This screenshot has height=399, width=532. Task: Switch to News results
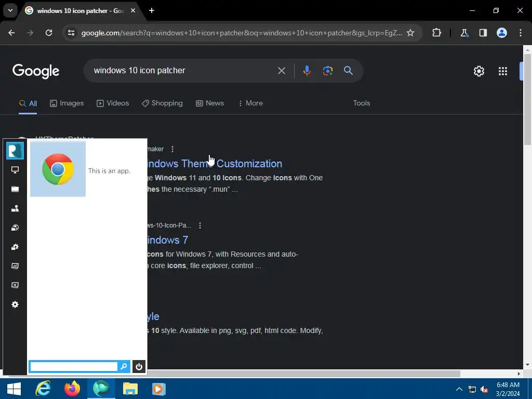coord(210,103)
